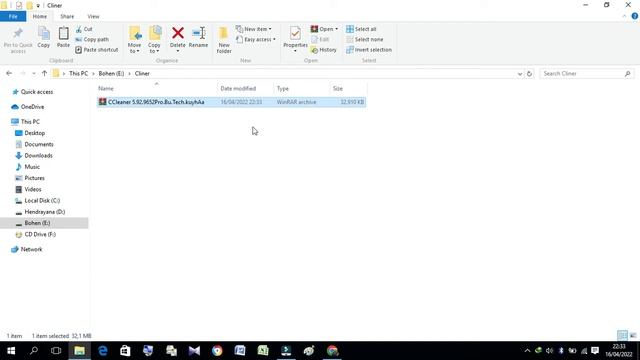Open file History
This screenshot has height=360, width=640.
pos(324,50)
